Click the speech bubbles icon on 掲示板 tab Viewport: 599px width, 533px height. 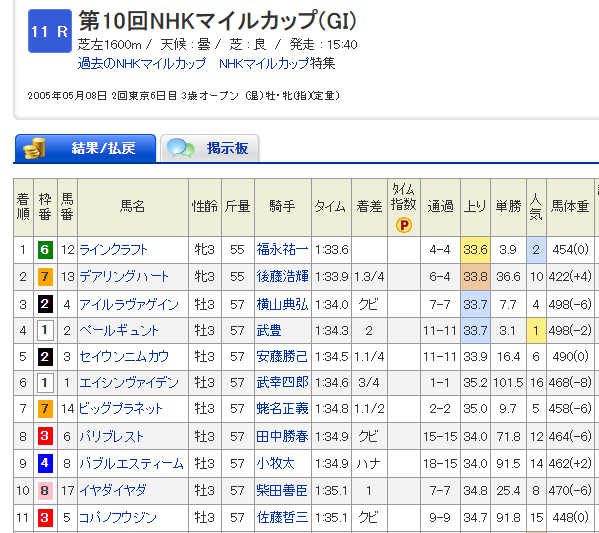181,148
